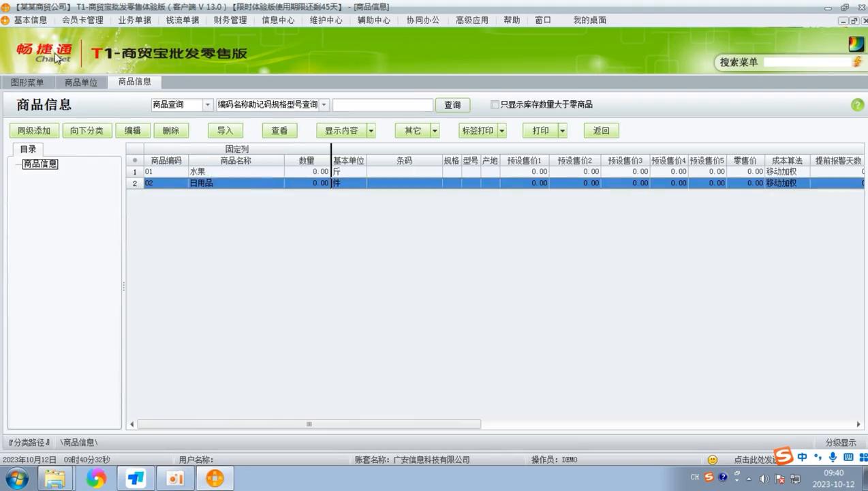Open the 商品查询 dropdown list
This screenshot has width=868, height=491.
pos(207,104)
